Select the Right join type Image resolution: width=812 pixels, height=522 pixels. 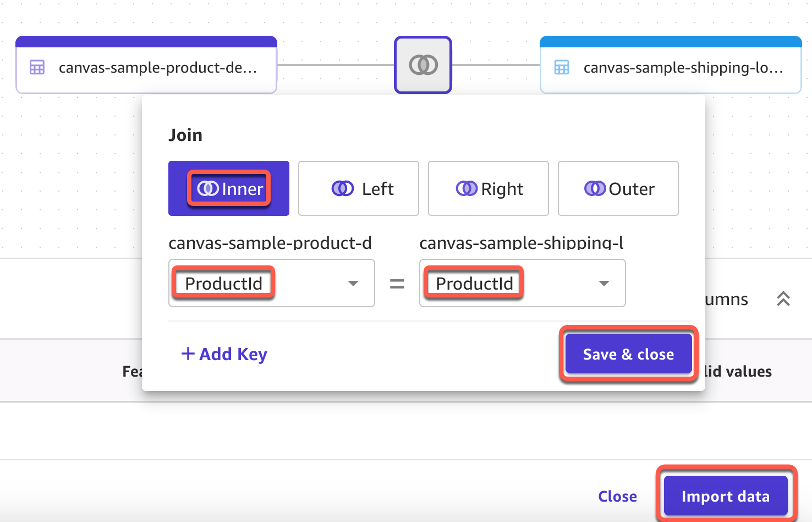click(489, 188)
